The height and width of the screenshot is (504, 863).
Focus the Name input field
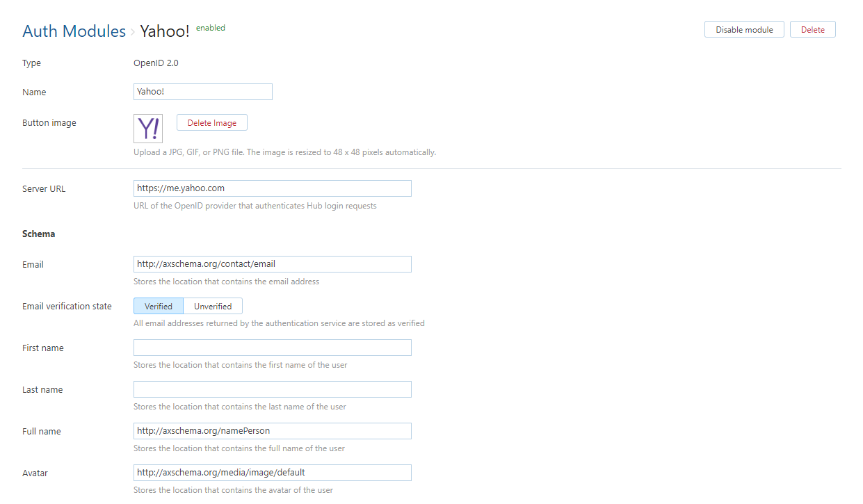(x=203, y=92)
